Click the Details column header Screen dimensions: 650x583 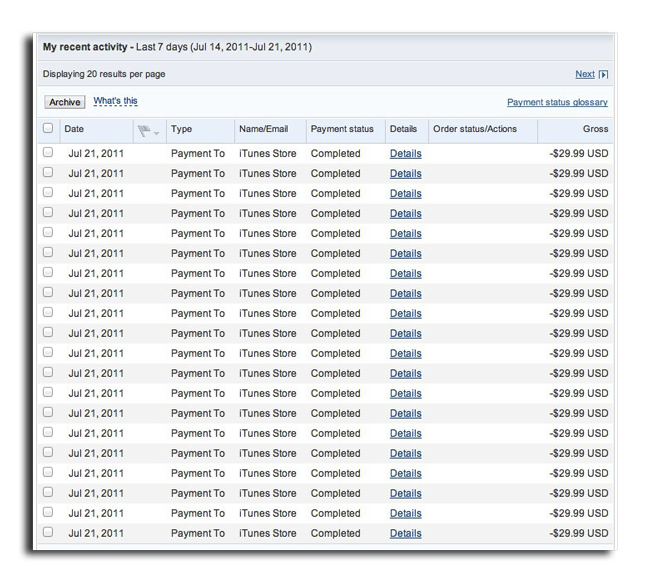coord(403,129)
